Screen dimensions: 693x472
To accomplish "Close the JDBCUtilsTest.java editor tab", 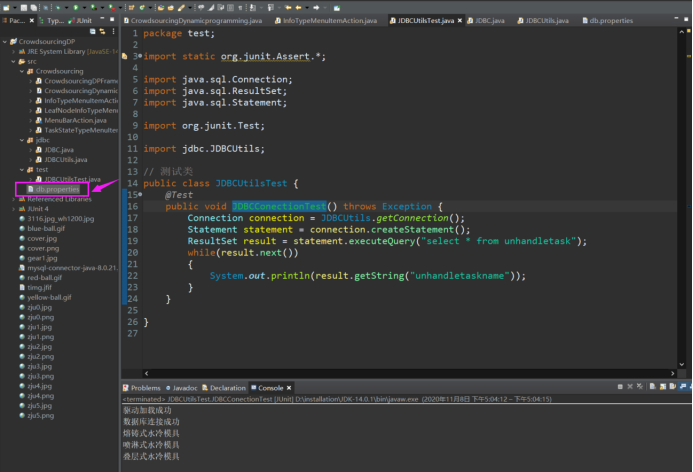I will (x=462, y=20).
